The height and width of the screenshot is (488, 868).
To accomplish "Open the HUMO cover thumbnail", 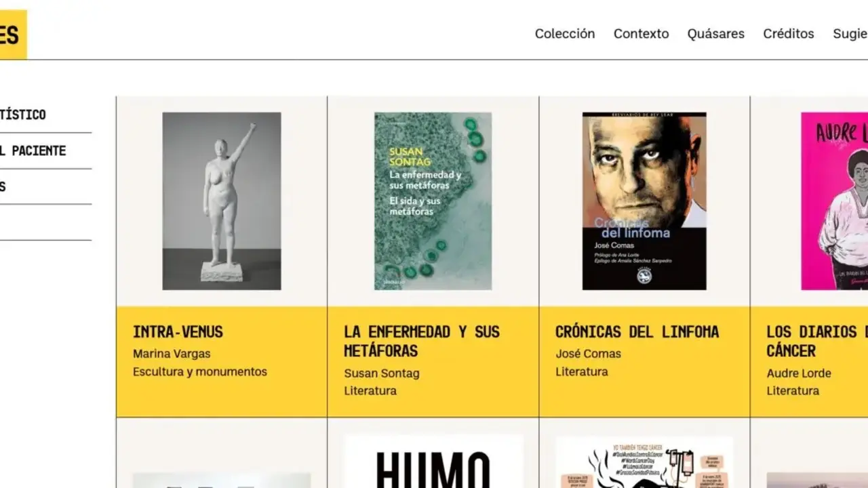I will (x=433, y=462).
